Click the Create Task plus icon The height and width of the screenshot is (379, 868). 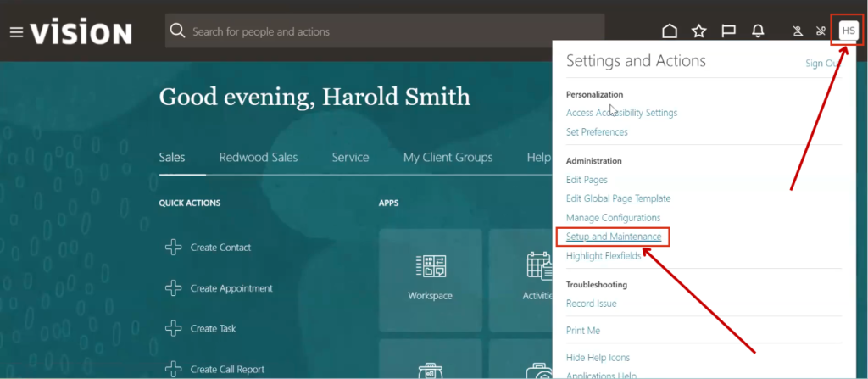[173, 329]
